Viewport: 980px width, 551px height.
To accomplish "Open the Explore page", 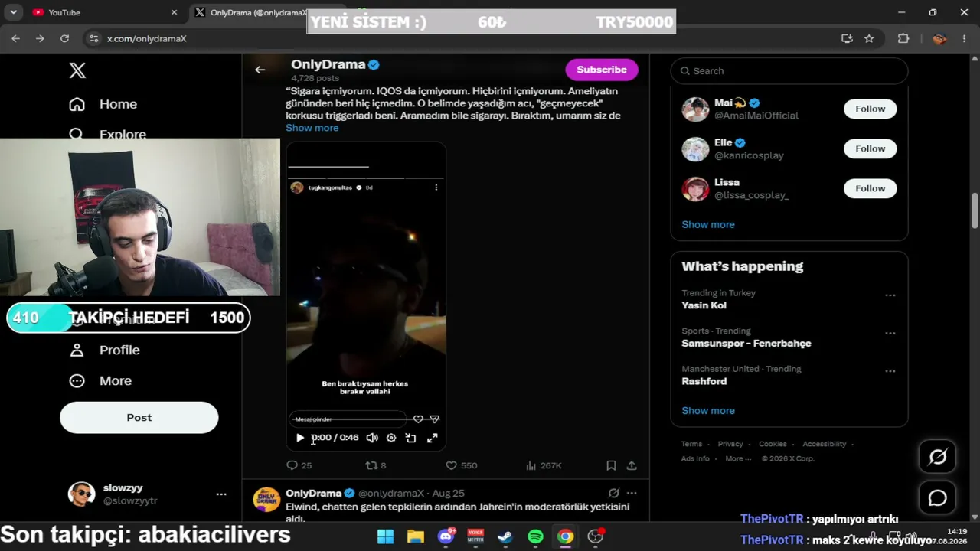I will [107, 134].
